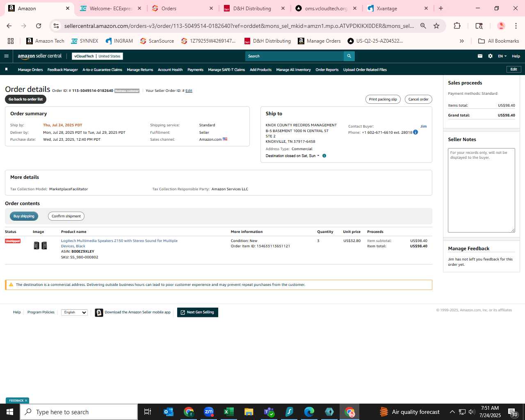Screen dimensions: 525x420
Task: Click Next Gen Selling button
Action: [198, 313]
